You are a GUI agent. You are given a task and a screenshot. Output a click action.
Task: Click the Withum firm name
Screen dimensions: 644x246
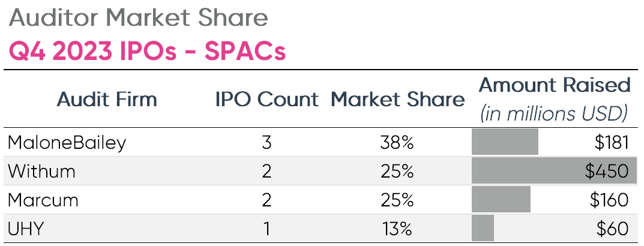pyautogui.click(x=41, y=171)
